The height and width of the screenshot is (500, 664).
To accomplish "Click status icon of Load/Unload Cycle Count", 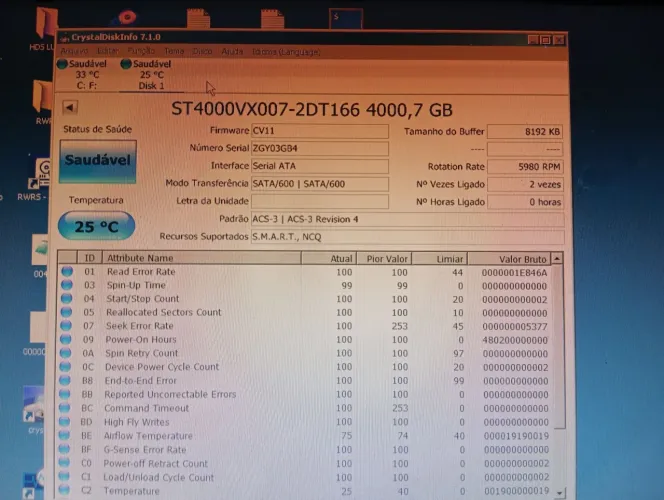I will coord(64,477).
